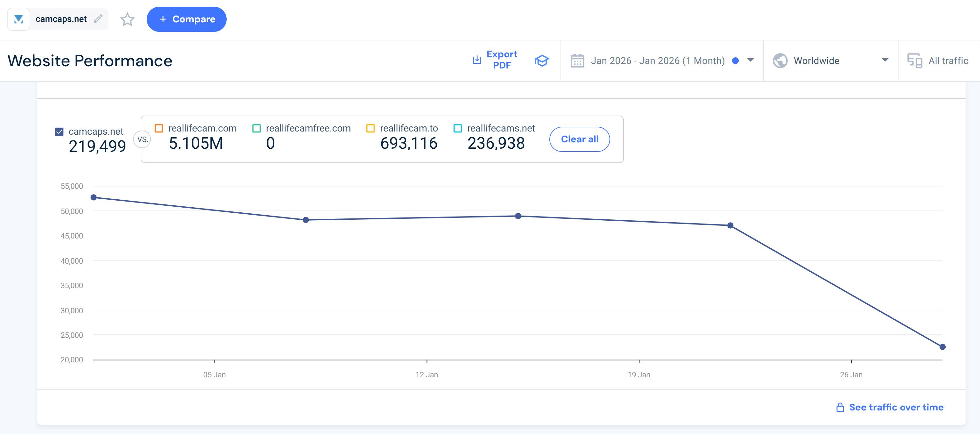Uncheck the camcaps.net series checkbox
Viewport: 980px width, 434px height.
coord(59,132)
